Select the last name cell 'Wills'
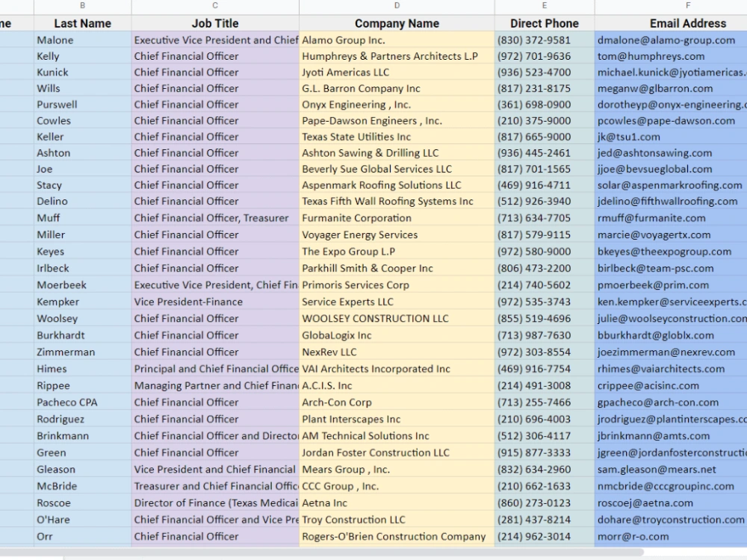 pos(82,89)
